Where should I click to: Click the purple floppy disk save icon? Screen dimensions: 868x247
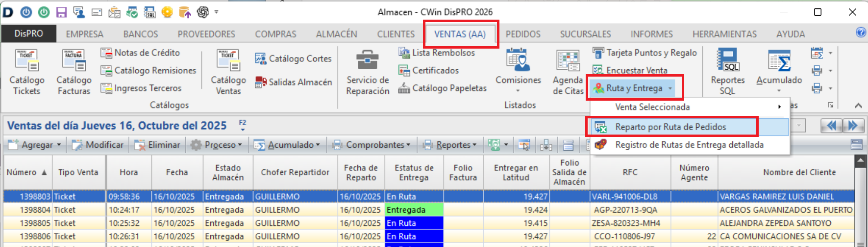(x=61, y=12)
